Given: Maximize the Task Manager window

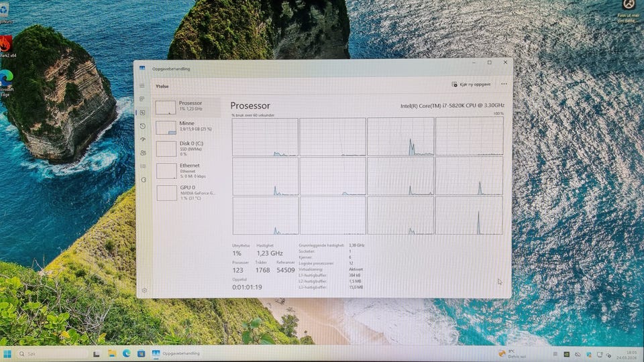Looking at the screenshot, I should pyautogui.click(x=490, y=62).
